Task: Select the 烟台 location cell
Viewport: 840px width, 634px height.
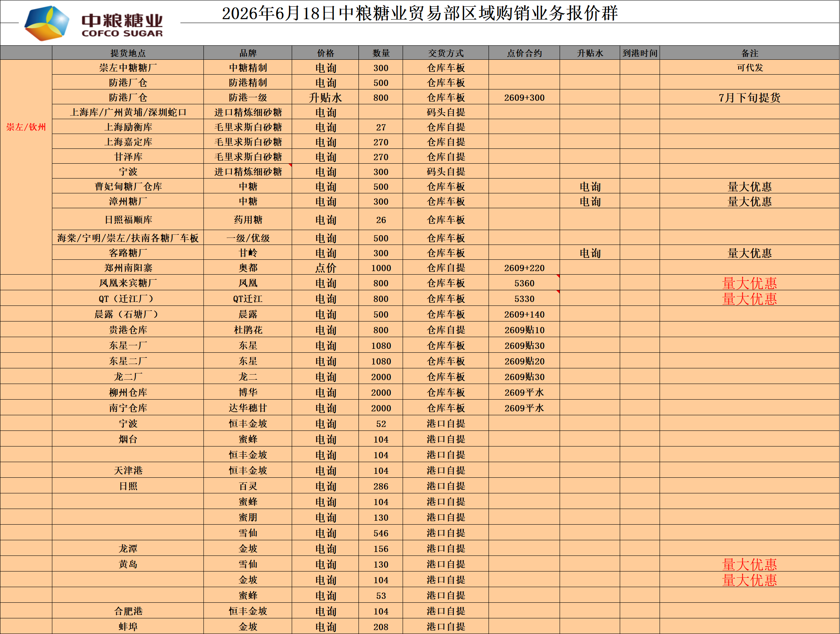Action: [x=128, y=439]
